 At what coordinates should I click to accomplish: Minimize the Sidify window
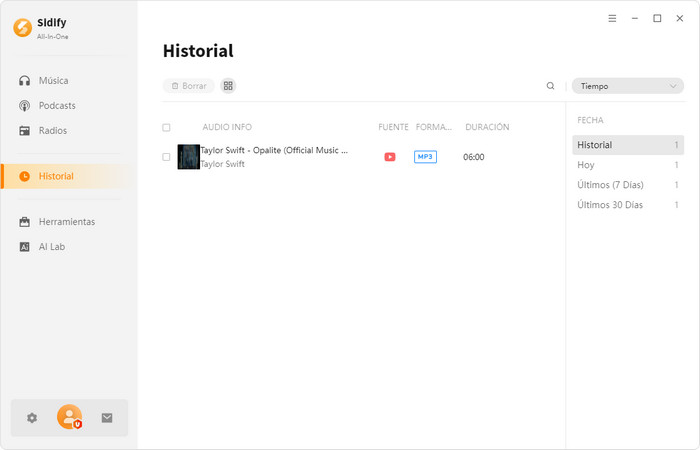coord(634,18)
